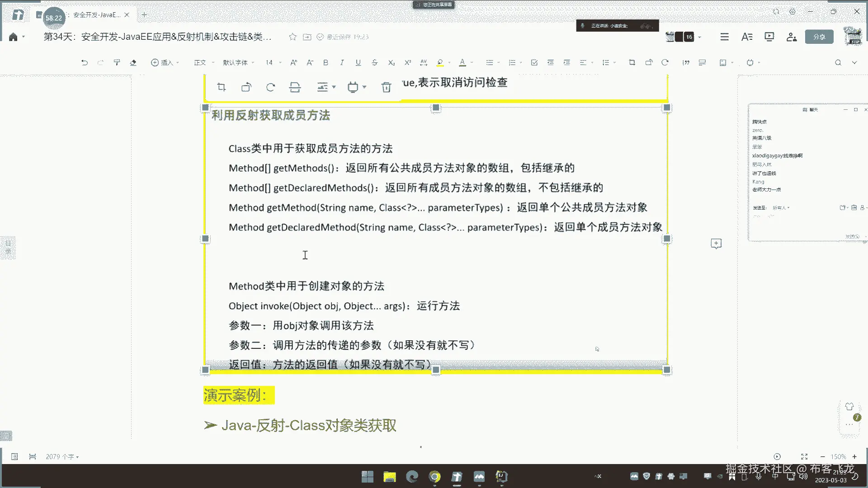This screenshot has height=488, width=868.
Task: Expand the font size 14 dropdown
Action: click(x=273, y=63)
